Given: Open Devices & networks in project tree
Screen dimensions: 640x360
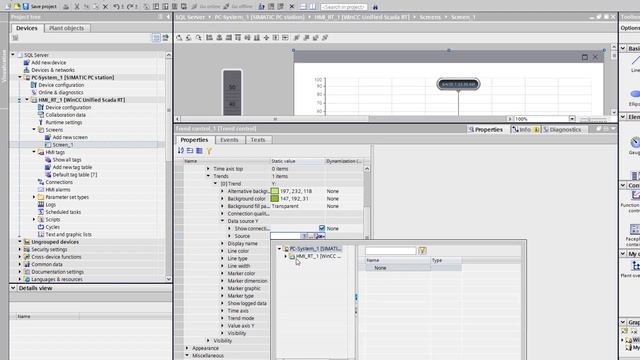Looking at the screenshot, I should [x=53, y=70].
